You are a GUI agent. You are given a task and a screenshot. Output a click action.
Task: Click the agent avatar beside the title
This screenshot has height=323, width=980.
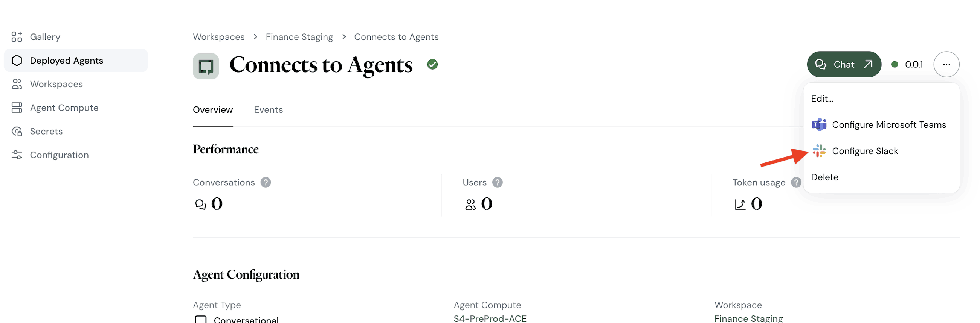pos(206,66)
